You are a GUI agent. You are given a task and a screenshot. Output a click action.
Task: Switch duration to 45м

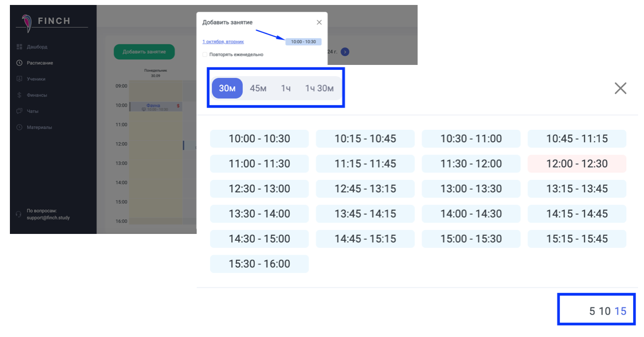click(258, 89)
